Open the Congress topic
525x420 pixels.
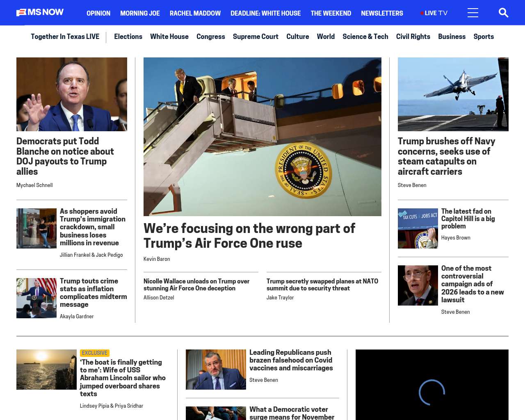[211, 37]
